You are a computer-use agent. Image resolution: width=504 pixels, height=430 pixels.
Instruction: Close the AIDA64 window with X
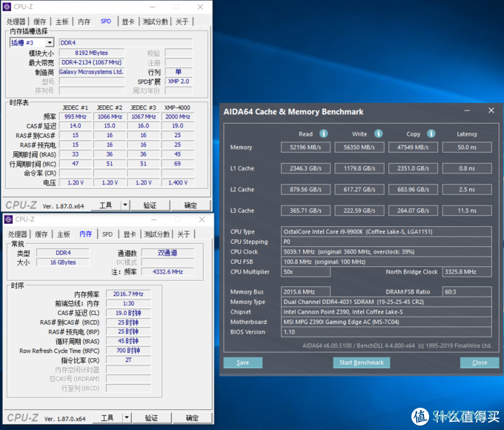click(x=491, y=110)
